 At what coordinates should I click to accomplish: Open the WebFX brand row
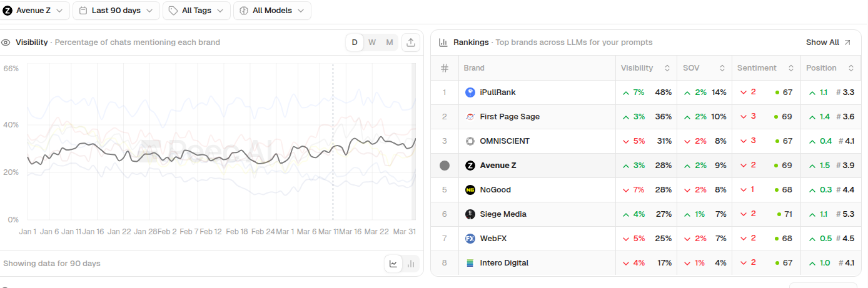tap(645, 239)
